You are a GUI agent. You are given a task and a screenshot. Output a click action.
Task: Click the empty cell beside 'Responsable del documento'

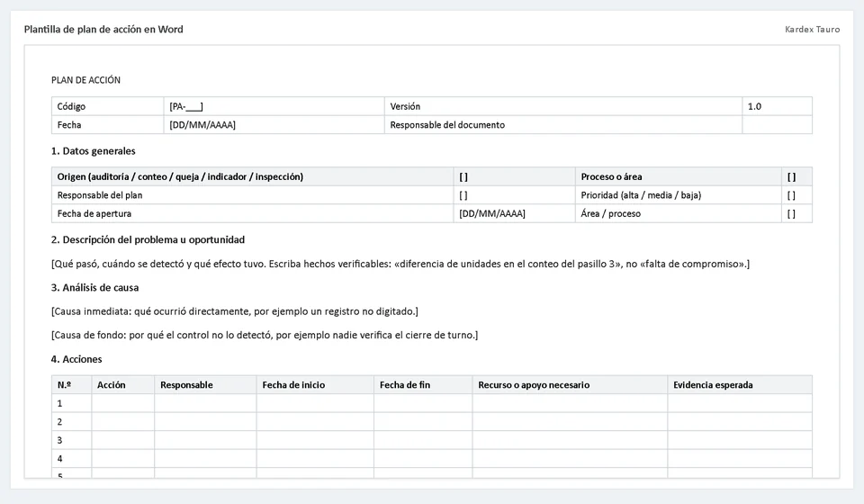(777, 124)
